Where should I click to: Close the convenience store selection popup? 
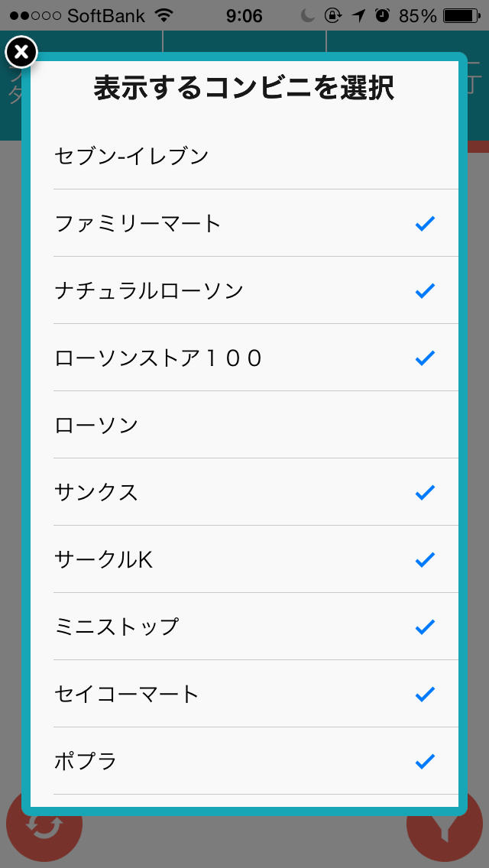coord(21,52)
